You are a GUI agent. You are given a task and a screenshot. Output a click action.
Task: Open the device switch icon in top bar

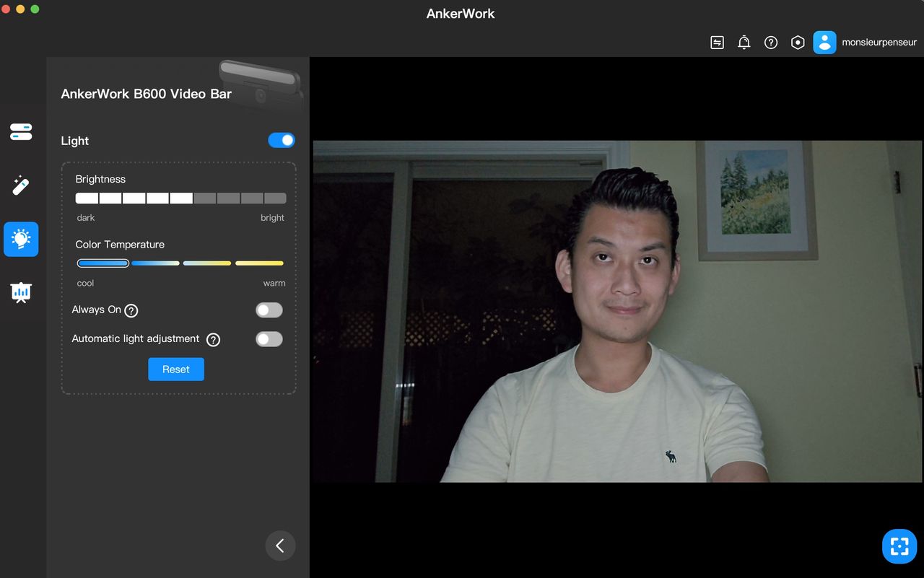(717, 43)
